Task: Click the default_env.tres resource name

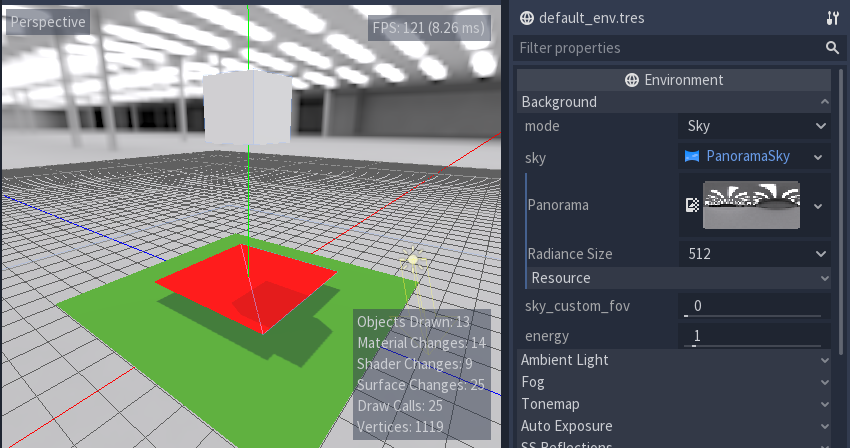Action: [591, 18]
